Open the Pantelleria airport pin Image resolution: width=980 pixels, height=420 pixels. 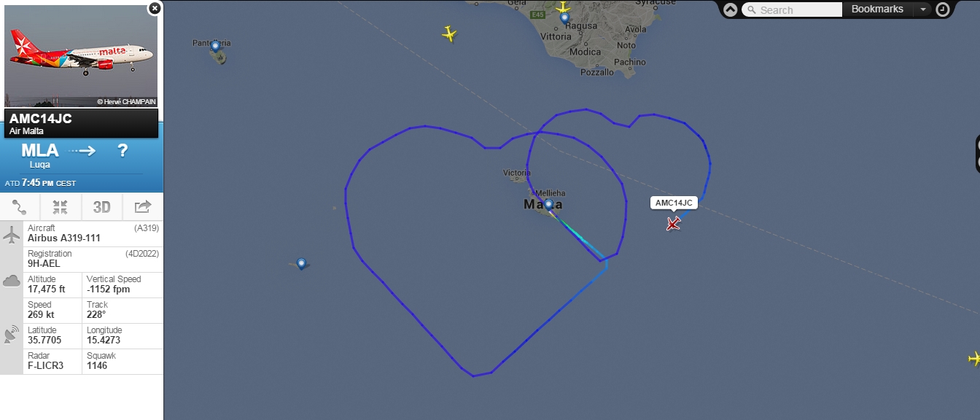pyautogui.click(x=215, y=47)
